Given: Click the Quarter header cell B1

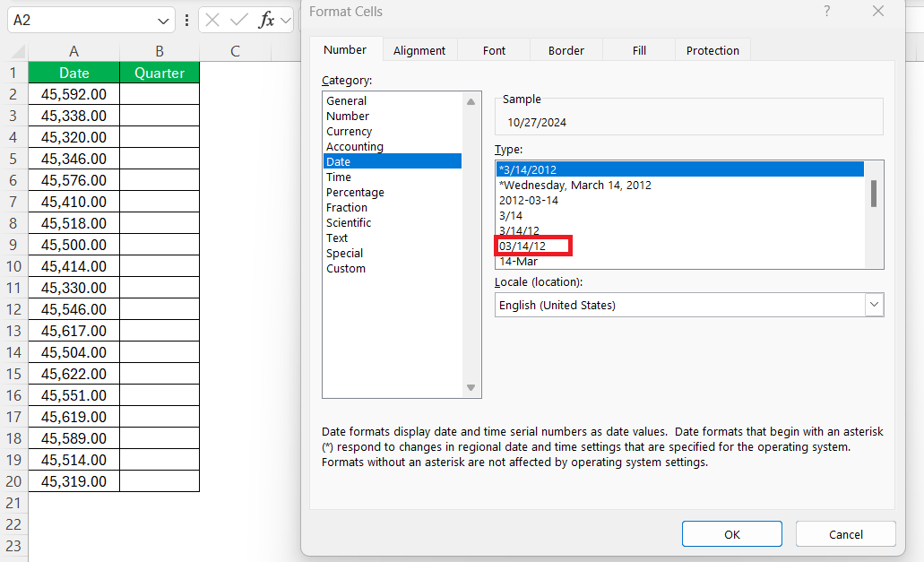Looking at the screenshot, I should [x=160, y=73].
